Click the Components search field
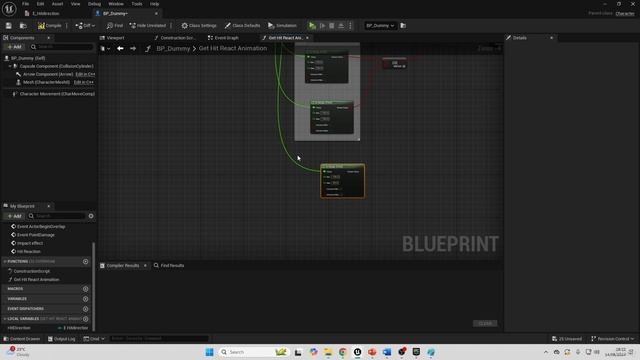 (x=61, y=47)
